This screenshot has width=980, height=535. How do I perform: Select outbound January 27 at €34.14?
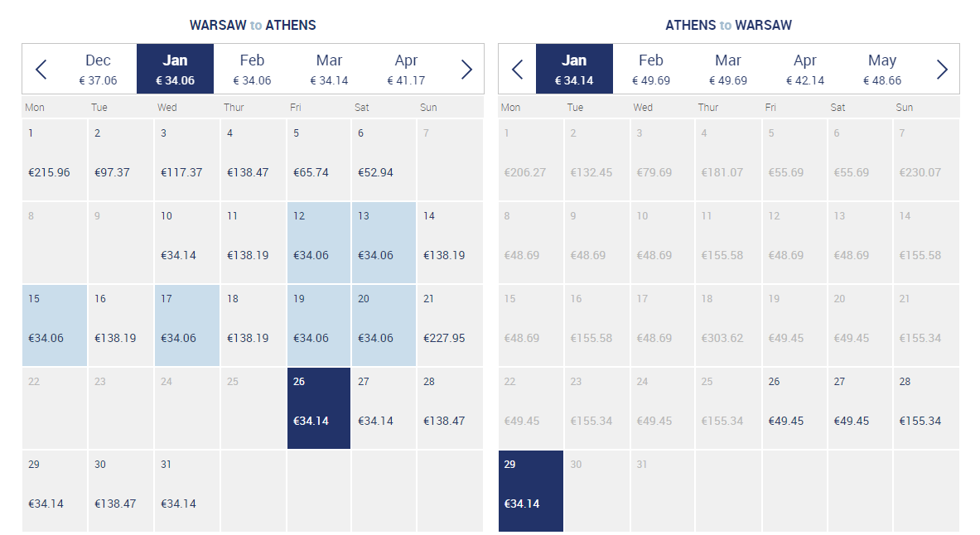tap(384, 408)
